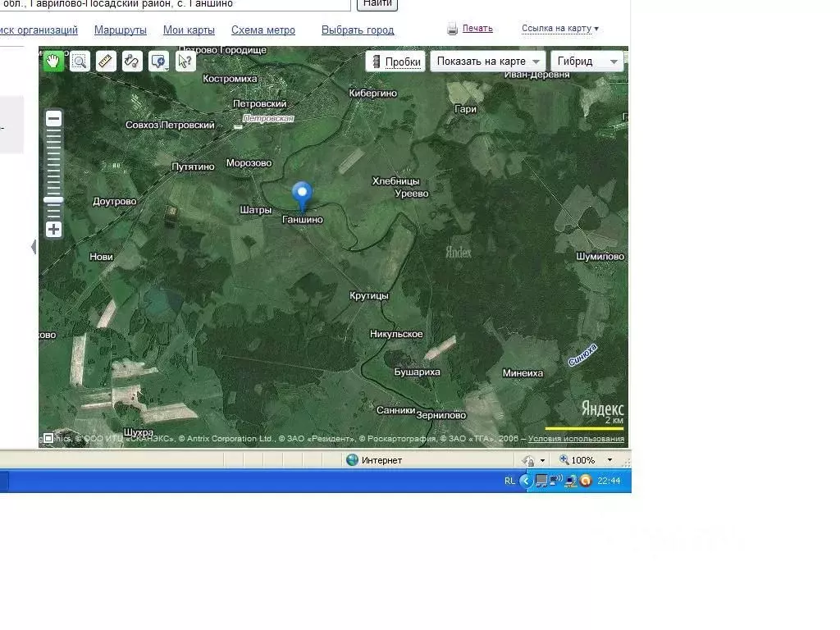This screenshot has width=840, height=630.
Task: Select the map info pointer tool
Action: (x=185, y=61)
